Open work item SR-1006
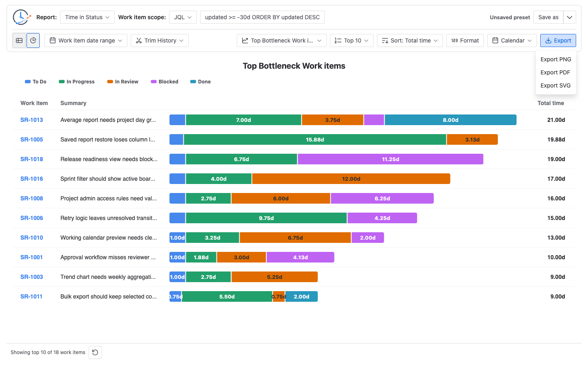 pyautogui.click(x=32, y=218)
